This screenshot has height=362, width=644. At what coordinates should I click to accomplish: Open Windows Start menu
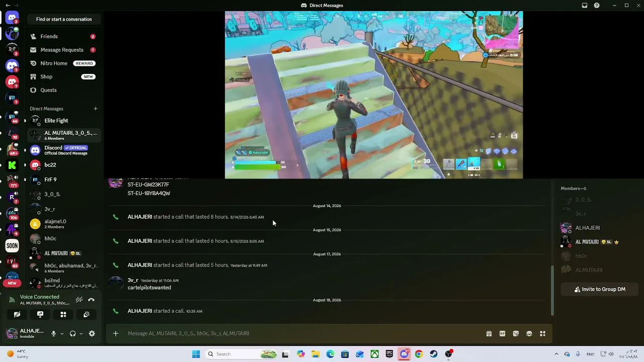point(196,354)
